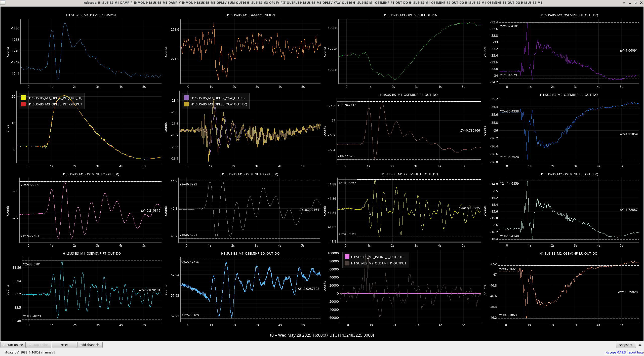Click the h1daqnds1:8088 server status text
644x356 pixels.
coord(29,352)
